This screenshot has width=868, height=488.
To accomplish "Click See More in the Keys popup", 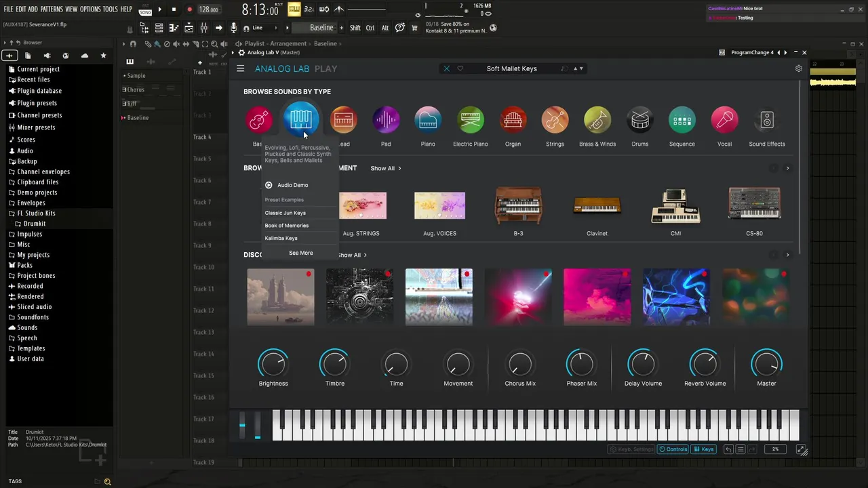I will click(301, 253).
